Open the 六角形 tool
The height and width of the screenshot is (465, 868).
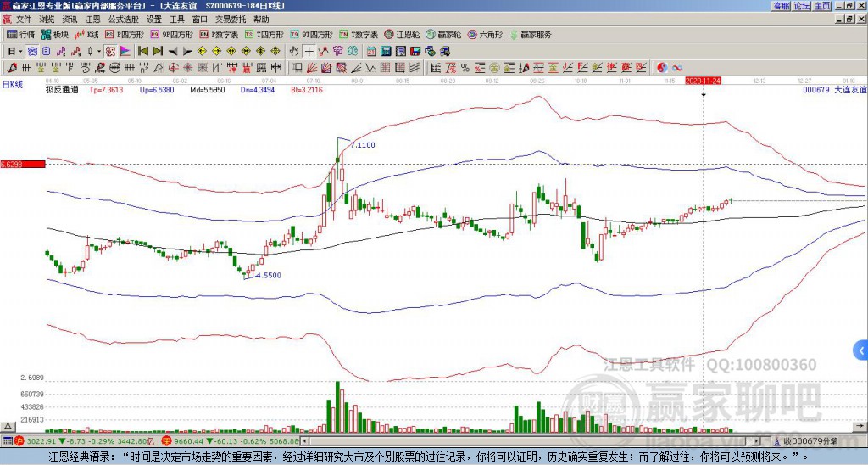tap(485, 34)
